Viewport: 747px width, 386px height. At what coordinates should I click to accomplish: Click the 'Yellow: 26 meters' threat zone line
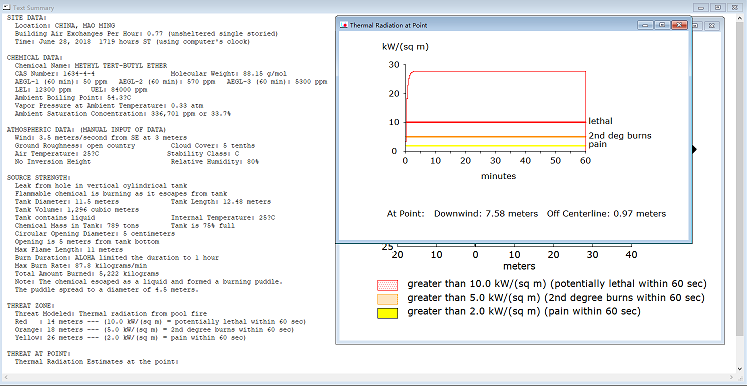[130, 337]
